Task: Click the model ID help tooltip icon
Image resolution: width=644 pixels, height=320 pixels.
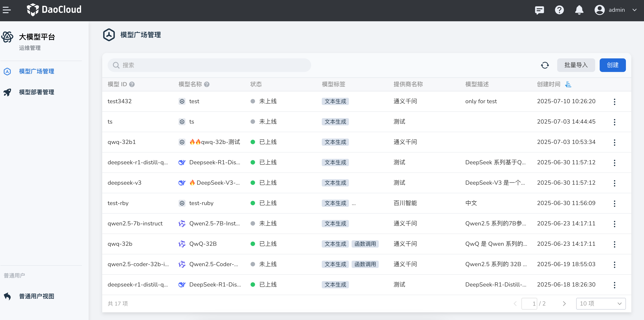Action: [132, 85]
